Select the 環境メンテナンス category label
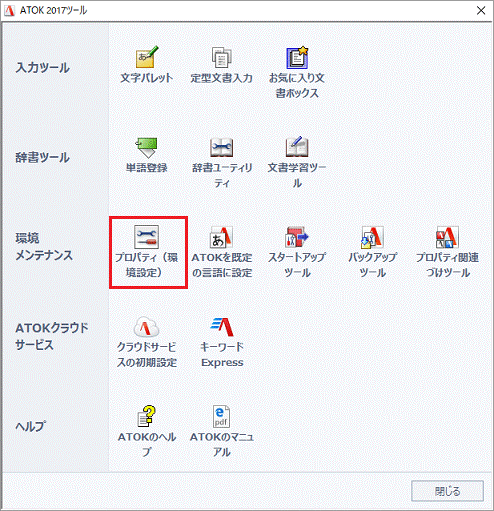The height and width of the screenshot is (511, 494). (x=44, y=247)
